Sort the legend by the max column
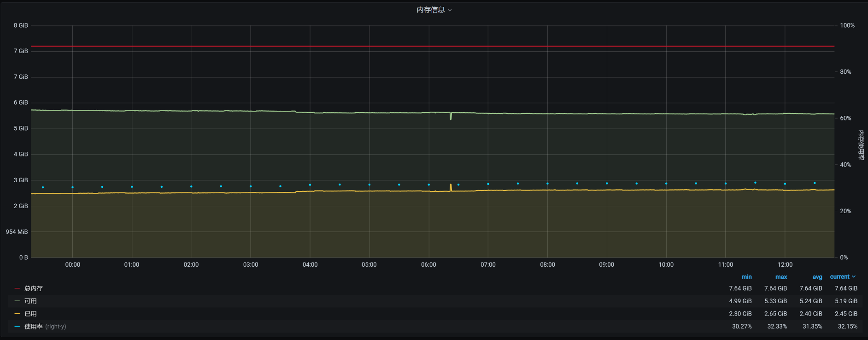The width and height of the screenshot is (868, 340). [781, 277]
